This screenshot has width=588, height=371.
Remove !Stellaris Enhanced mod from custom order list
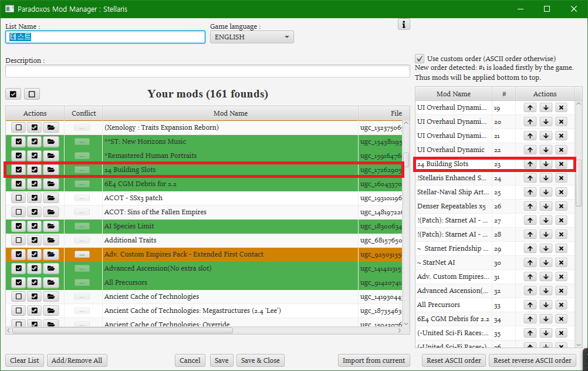pyautogui.click(x=562, y=178)
